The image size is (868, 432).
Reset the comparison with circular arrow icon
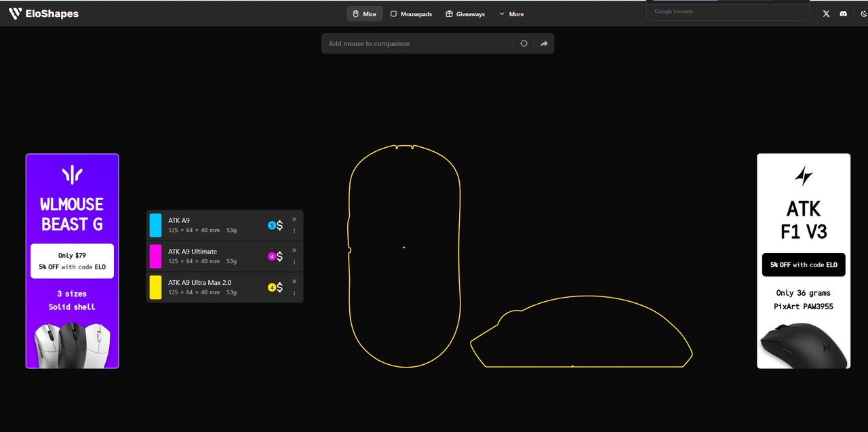(524, 43)
